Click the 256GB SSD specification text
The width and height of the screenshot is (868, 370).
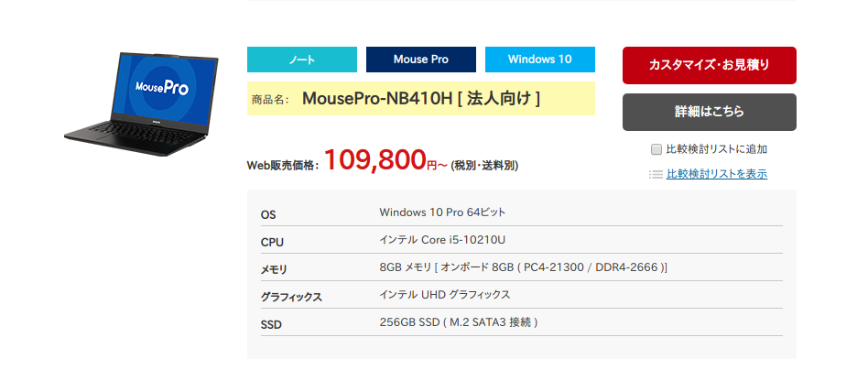[458, 322]
